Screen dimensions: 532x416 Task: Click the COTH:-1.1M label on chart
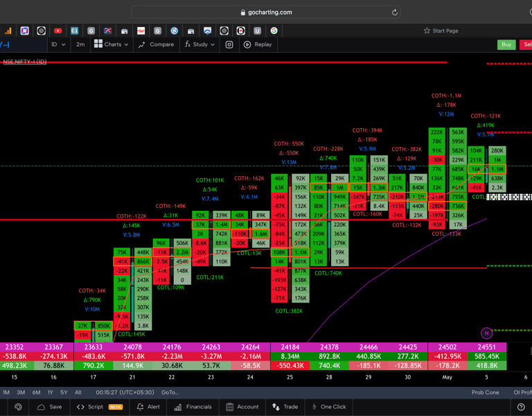coord(446,96)
